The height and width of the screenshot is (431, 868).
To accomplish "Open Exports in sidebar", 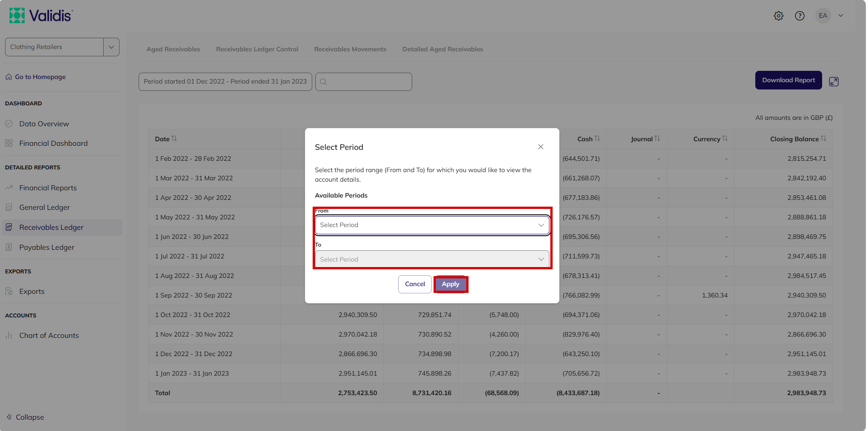I will (32, 292).
